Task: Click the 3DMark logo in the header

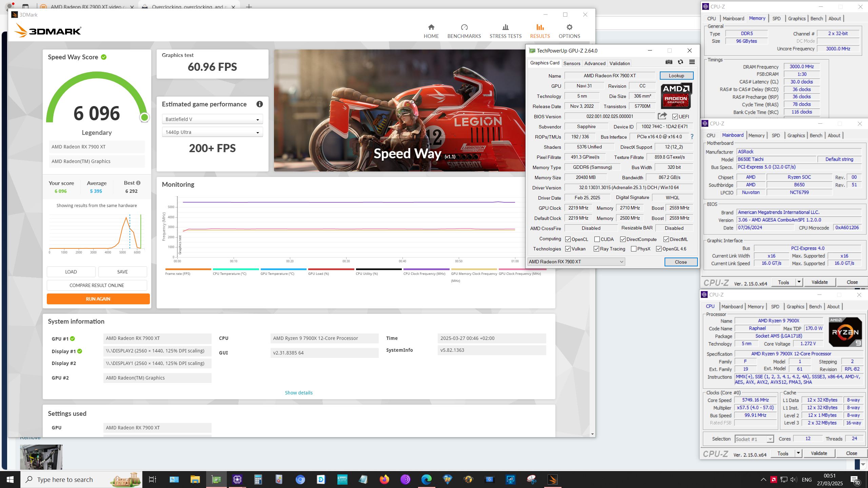Action: pos(48,31)
